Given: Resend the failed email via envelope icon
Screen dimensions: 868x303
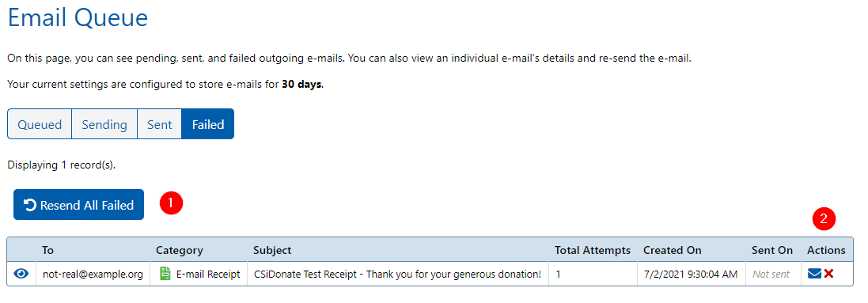Looking at the screenshot, I should coord(814,274).
